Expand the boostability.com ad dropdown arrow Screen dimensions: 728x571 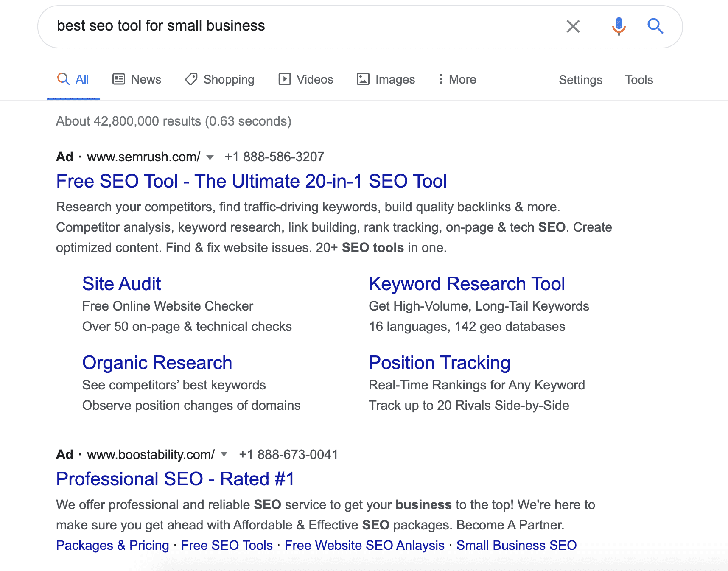224,455
